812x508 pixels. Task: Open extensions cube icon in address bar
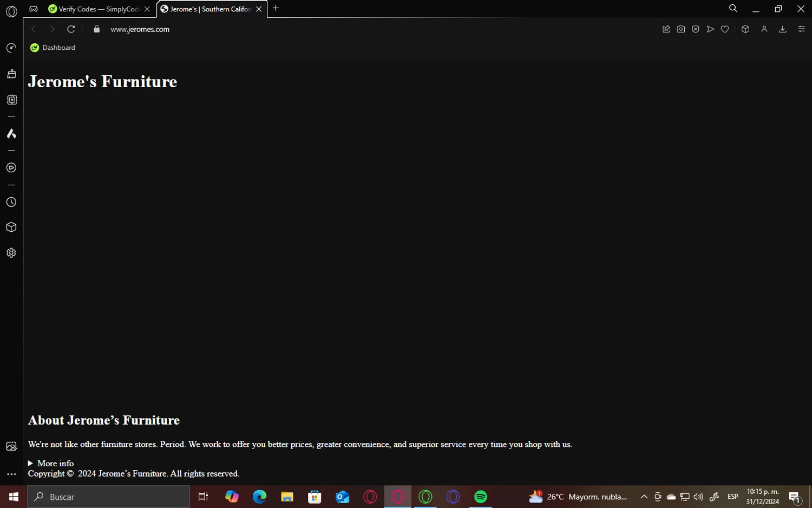(x=745, y=29)
